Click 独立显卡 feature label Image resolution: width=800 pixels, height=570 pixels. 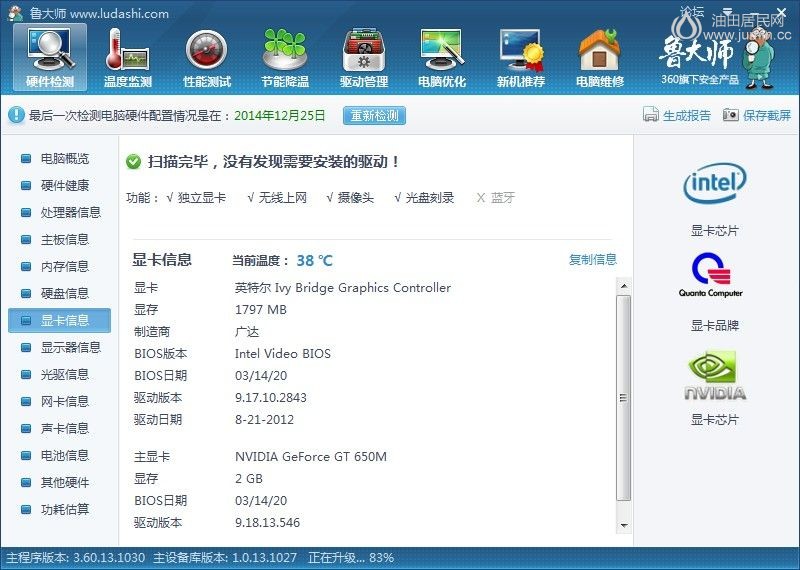pos(202,198)
